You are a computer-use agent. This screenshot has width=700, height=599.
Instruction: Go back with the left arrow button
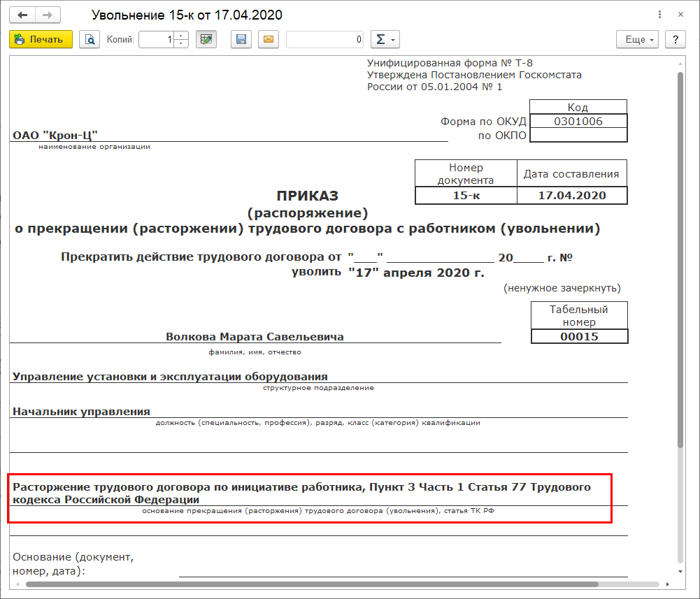[22, 15]
